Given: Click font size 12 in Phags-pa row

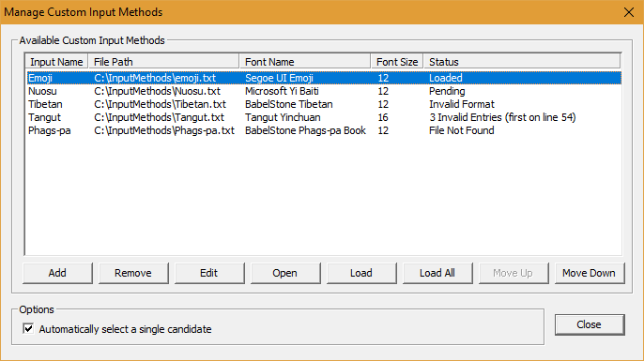Looking at the screenshot, I should pos(383,130).
